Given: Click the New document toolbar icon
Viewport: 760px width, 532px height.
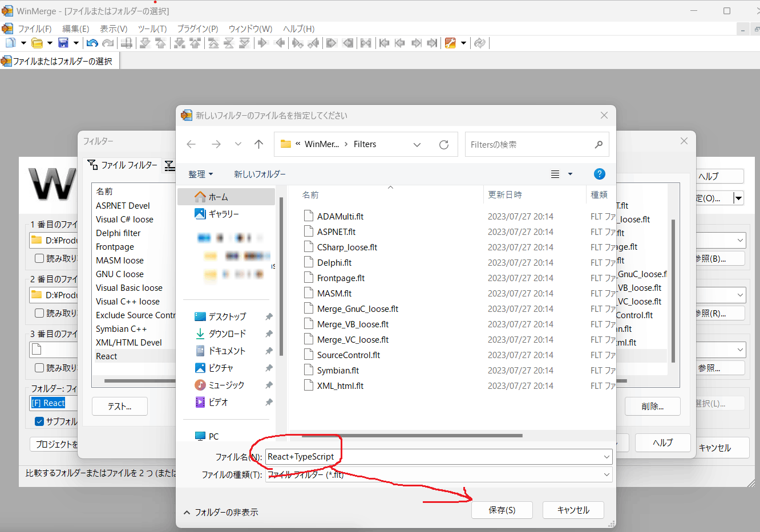Looking at the screenshot, I should (10, 43).
